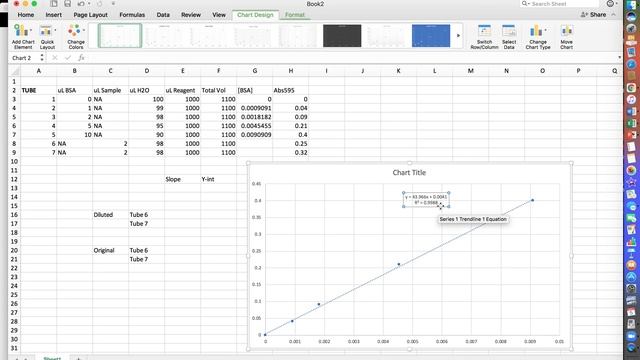This screenshot has height=360, width=640.
Task: Open the Name Box stepper arrows
Action: point(42,58)
